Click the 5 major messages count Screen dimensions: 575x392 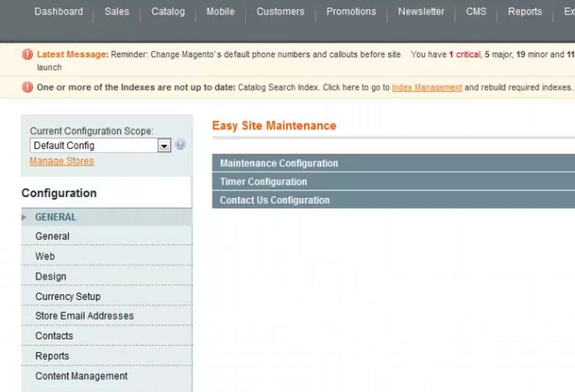tap(498, 54)
